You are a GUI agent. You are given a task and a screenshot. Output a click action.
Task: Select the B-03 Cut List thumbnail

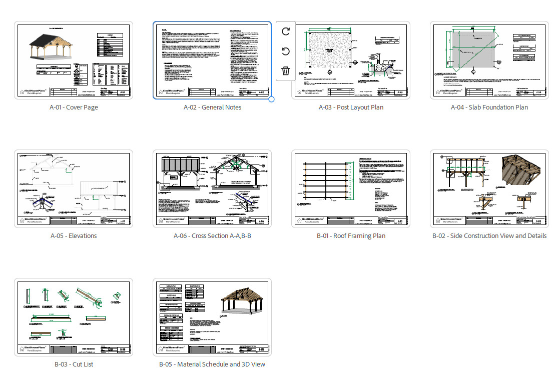(x=74, y=317)
